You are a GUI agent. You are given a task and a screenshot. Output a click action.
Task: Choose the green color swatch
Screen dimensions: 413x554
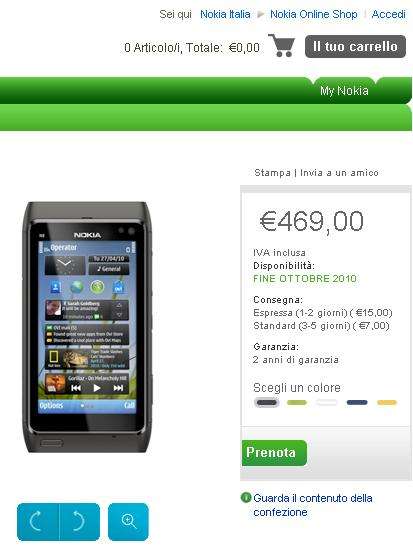coord(297,402)
